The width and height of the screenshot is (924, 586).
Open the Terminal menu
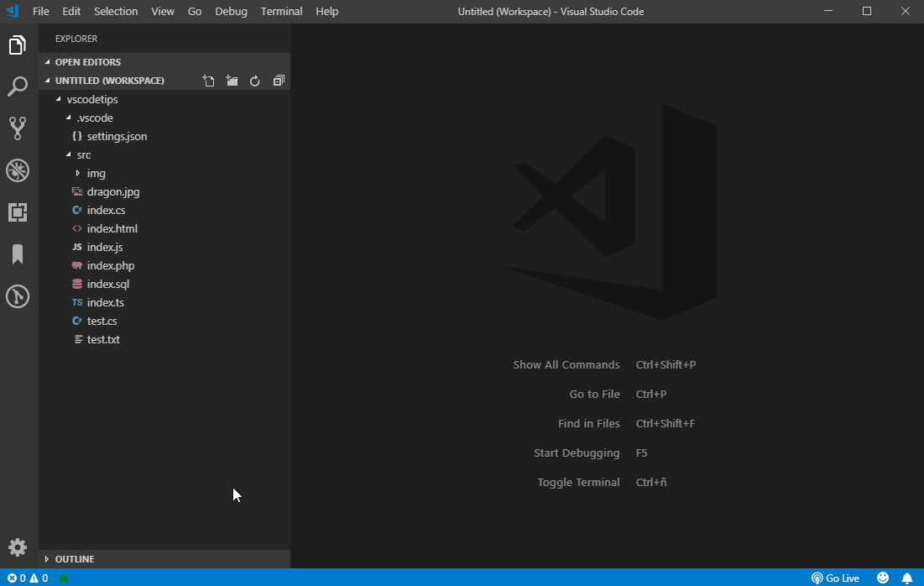[x=282, y=11]
